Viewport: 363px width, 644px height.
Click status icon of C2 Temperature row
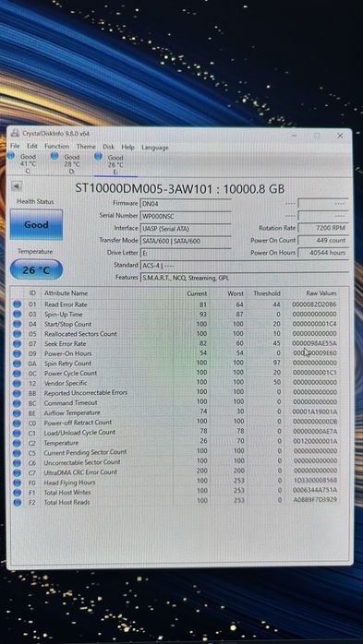click(x=18, y=443)
